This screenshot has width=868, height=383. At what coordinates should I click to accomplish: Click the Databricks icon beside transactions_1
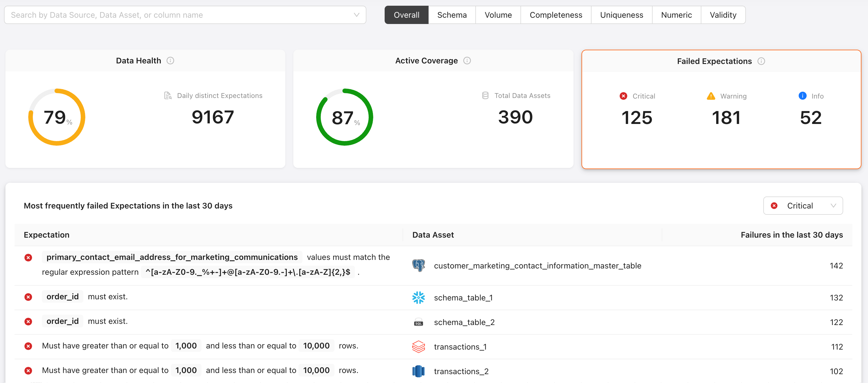pos(418,347)
